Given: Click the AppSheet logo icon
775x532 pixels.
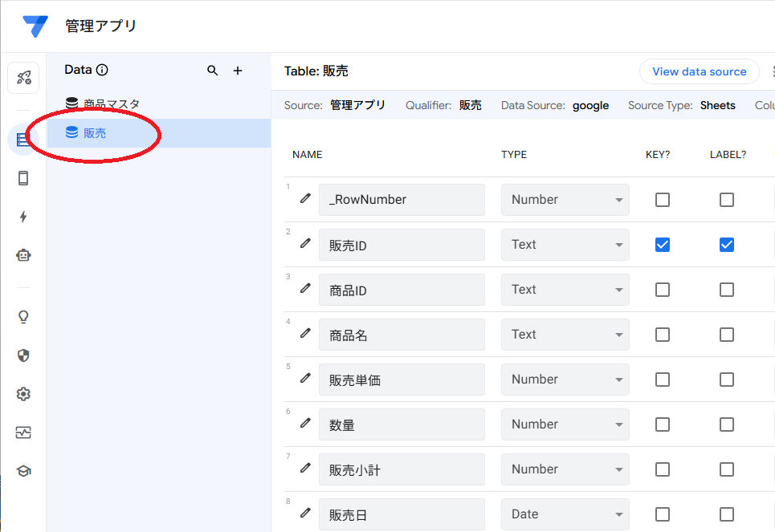Looking at the screenshot, I should pos(35,26).
